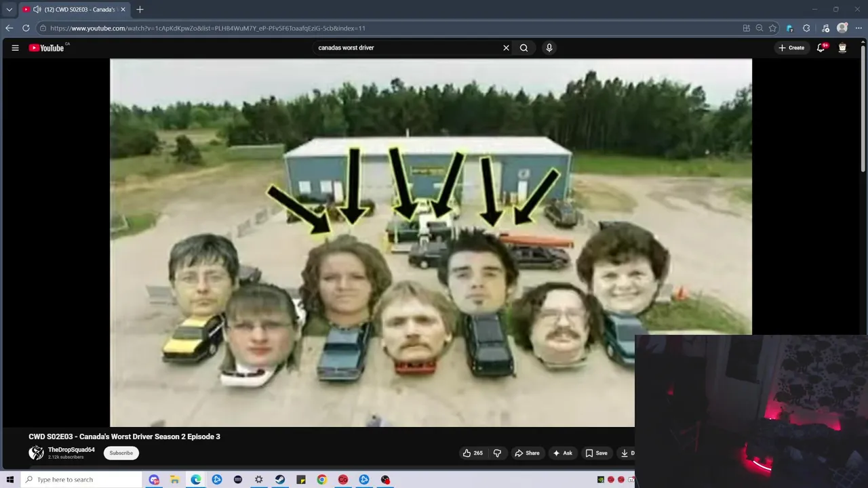Image resolution: width=868 pixels, height=488 pixels.
Task: Open the install app icon in address bar
Action: pyautogui.click(x=746, y=28)
